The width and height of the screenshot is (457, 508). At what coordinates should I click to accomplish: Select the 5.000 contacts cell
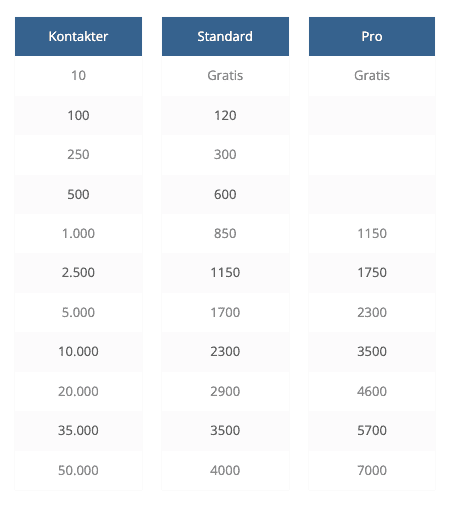[x=78, y=312]
